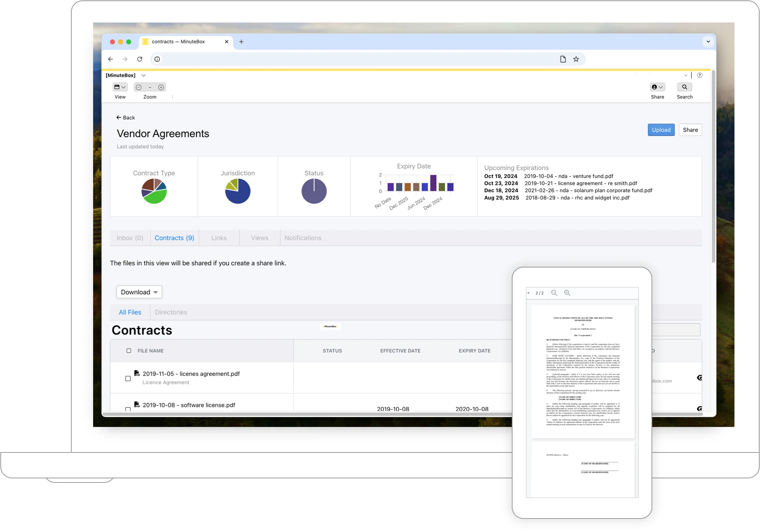Click the help question mark icon

(700, 75)
